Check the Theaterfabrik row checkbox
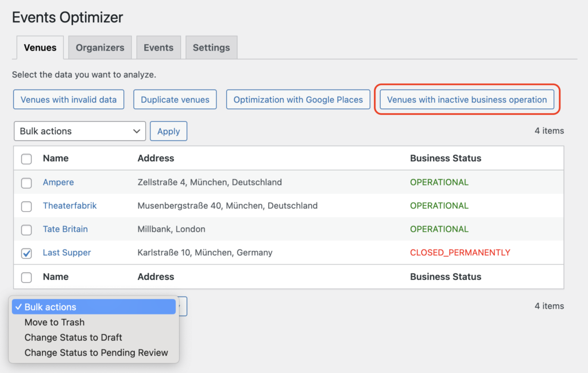 (x=26, y=206)
